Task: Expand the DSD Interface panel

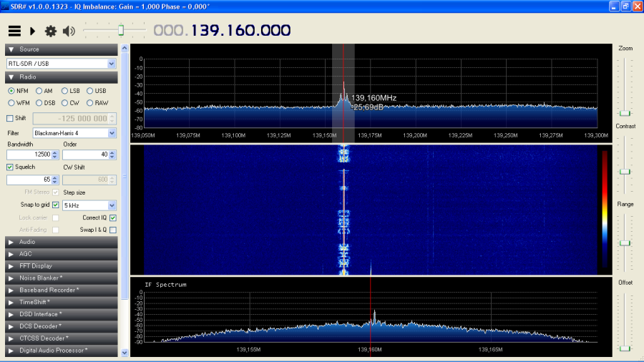Action: click(62, 314)
